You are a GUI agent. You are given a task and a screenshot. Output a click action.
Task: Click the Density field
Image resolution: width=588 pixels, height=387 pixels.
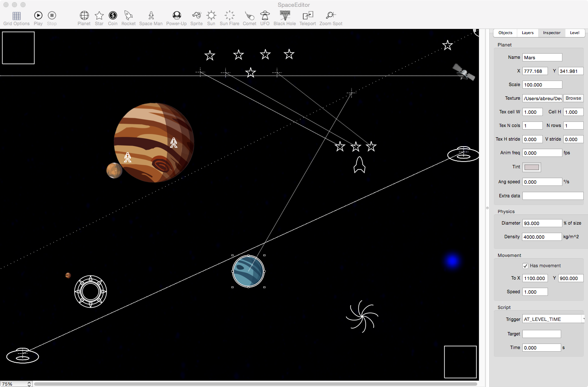click(542, 237)
